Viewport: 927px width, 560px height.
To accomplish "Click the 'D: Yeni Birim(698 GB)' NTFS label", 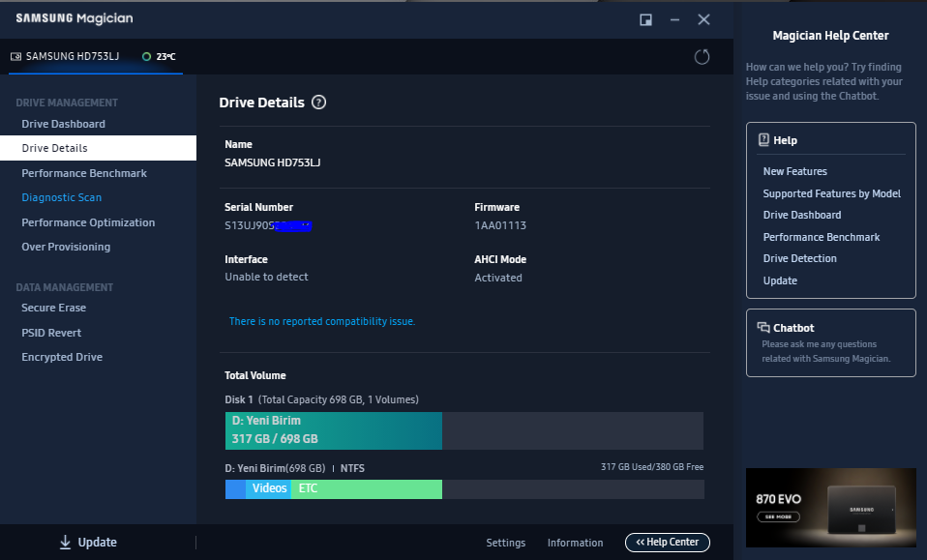I will [294, 468].
